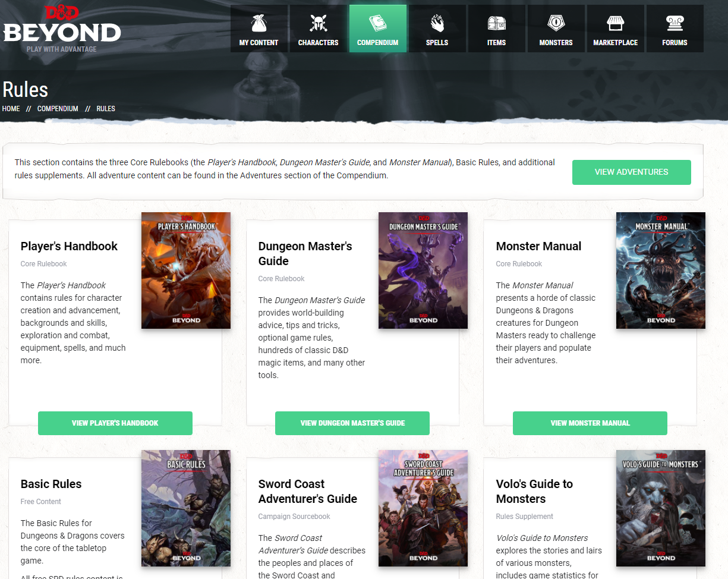Click the Rules page heading
The height and width of the screenshot is (579, 728).
26,90
